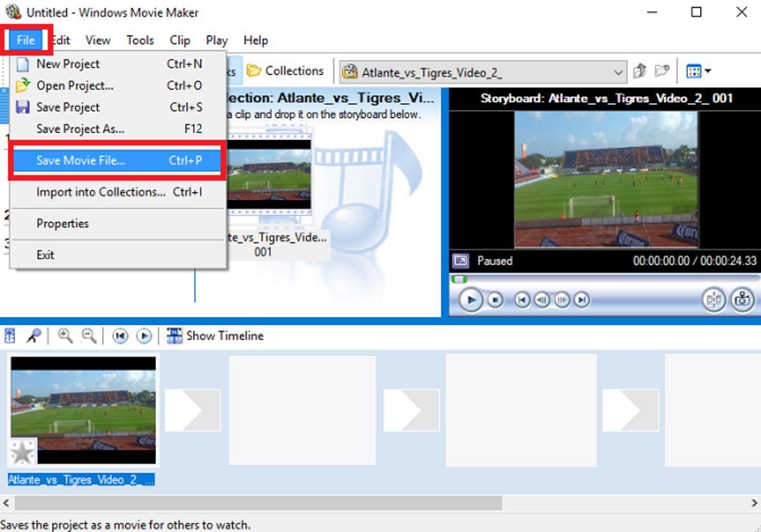This screenshot has height=532, width=761.
Task: Click Rewind Storyboard button
Action: coord(120,336)
